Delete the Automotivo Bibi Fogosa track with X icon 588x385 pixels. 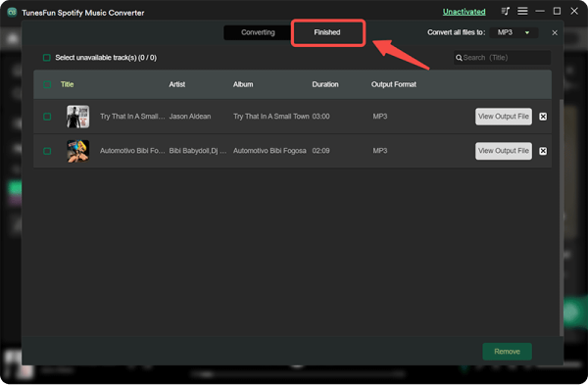[x=543, y=151]
